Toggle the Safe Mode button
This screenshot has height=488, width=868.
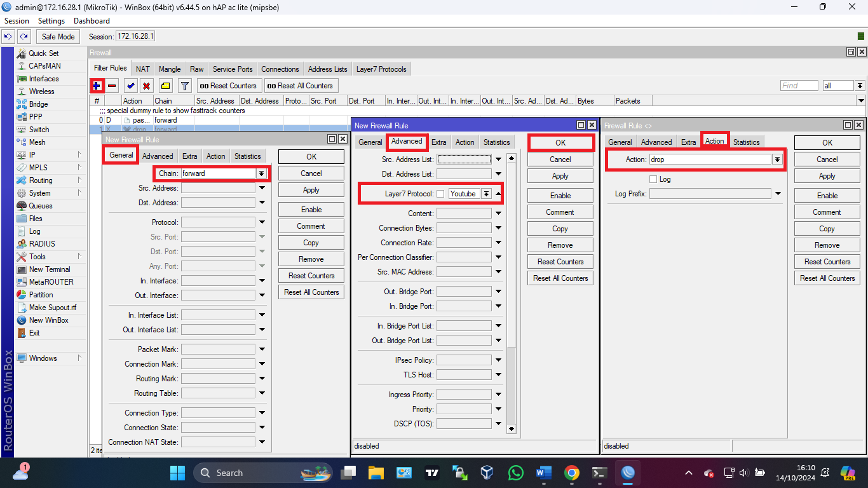(58, 36)
